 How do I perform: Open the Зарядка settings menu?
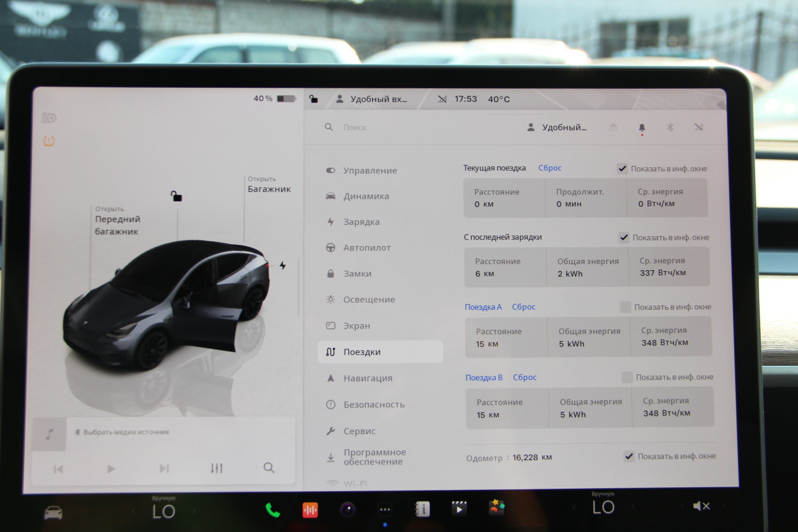(x=361, y=222)
